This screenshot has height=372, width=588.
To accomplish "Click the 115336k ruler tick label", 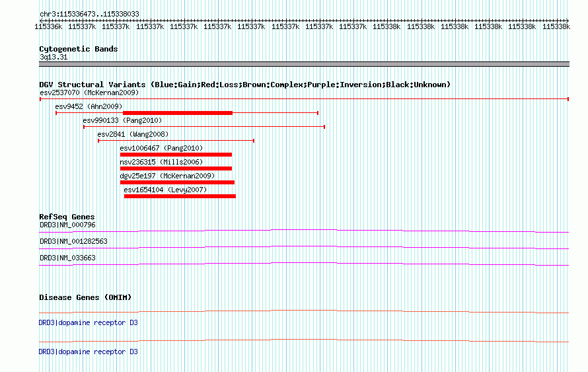I will (48, 26).
